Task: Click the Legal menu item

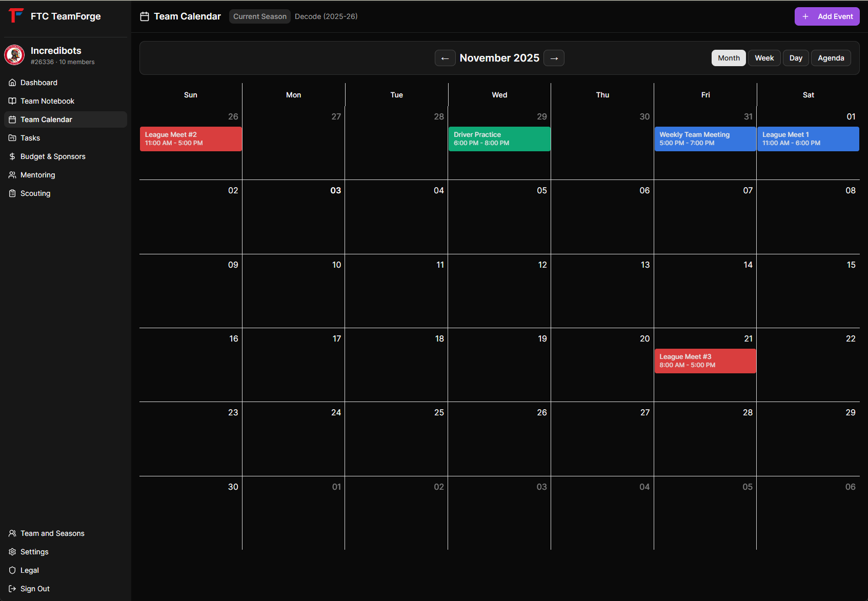Action: tap(30, 570)
